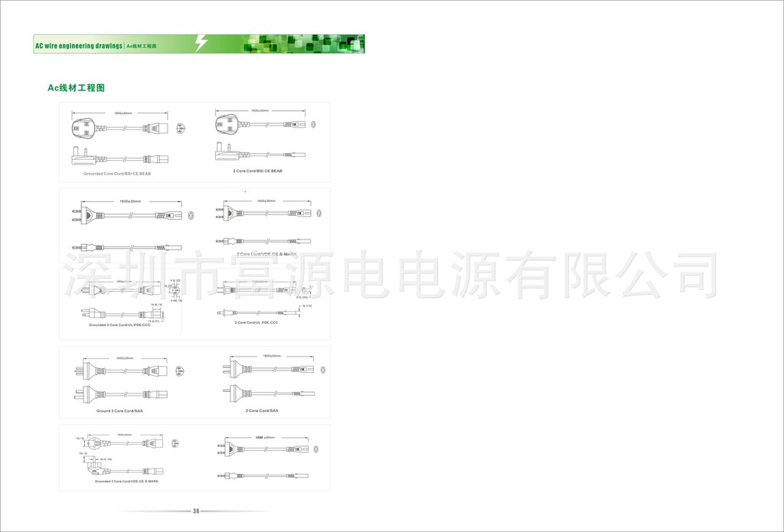Click the figure-8 connector icon beside 2 core SAA cord

pyautogui.click(x=322, y=370)
